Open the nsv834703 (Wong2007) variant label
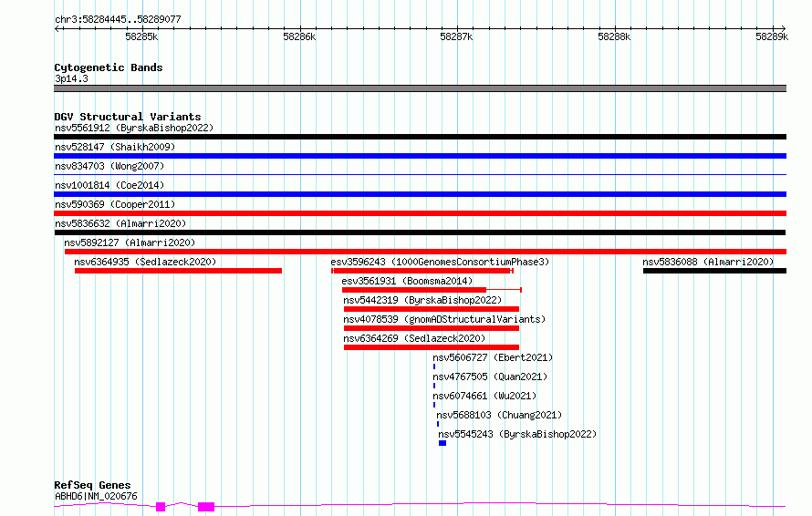The width and height of the screenshot is (812, 516). click(x=109, y=166)
